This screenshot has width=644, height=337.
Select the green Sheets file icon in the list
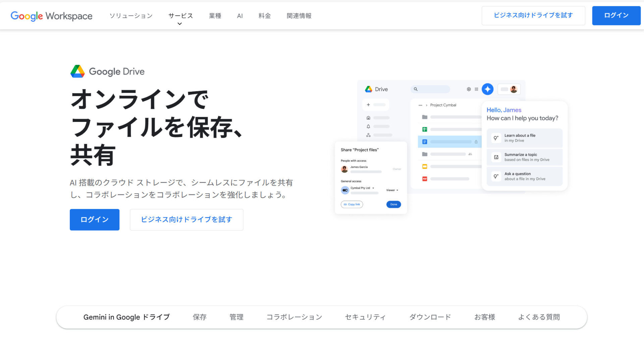[x=425, y=129]
